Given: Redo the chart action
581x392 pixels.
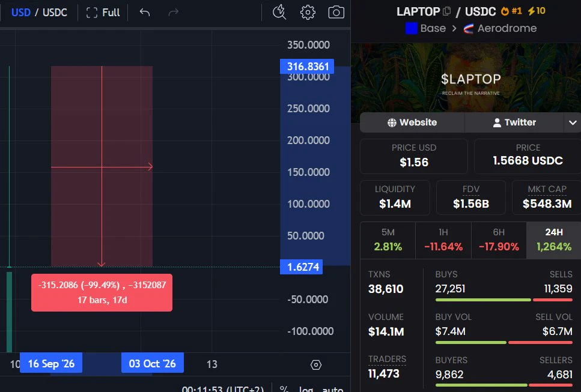Looking at the screenshot, I should (174, 13).
